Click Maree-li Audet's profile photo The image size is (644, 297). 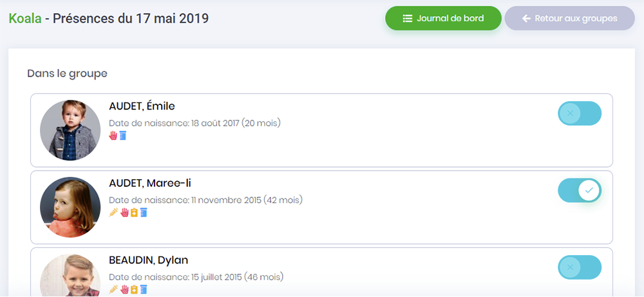coord(70,207)
